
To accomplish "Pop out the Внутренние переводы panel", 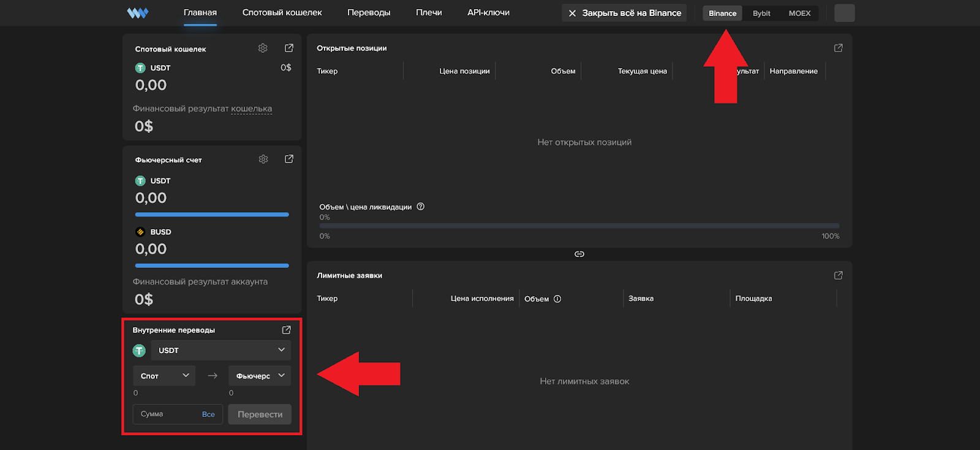I will pyautogui.click(x=286, y=330).
